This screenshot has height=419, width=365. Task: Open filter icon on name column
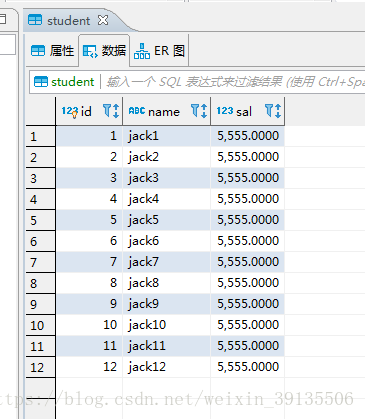pyautogui.click(x=195, y=111)
